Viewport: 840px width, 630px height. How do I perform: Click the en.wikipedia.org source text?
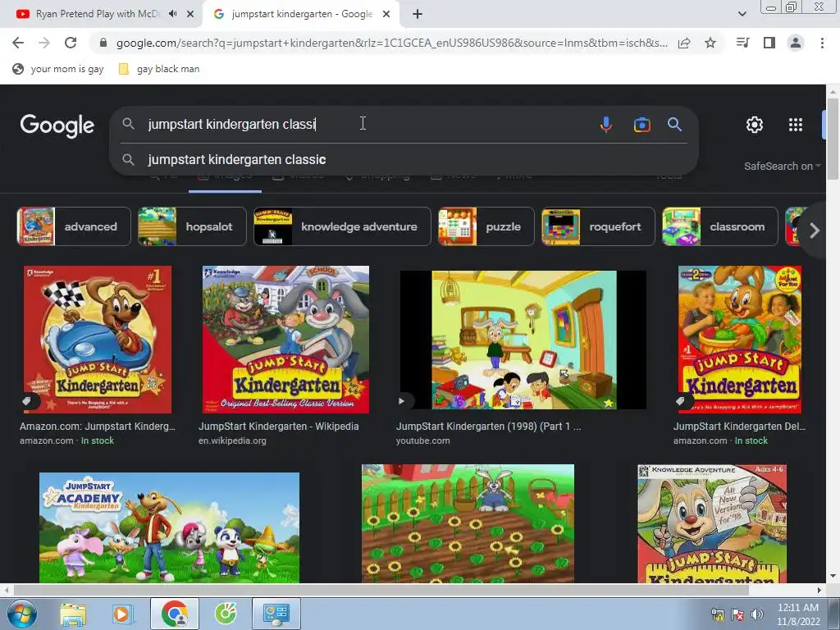[x=232, y=441]
